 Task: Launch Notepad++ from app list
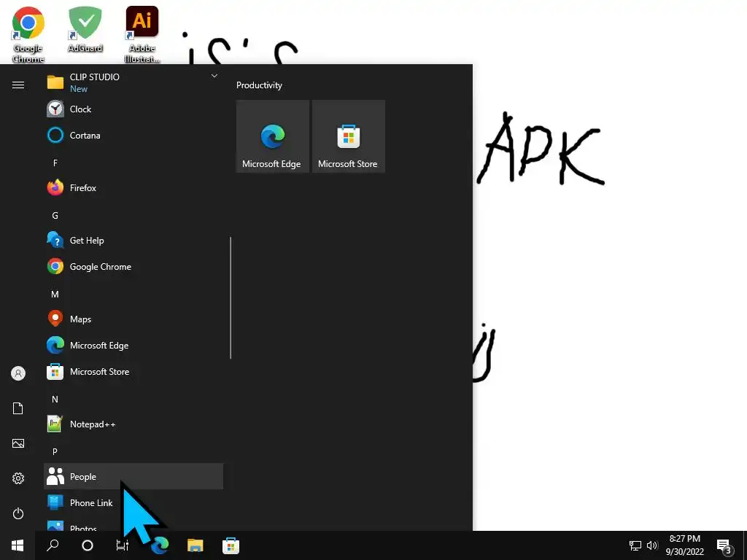pos(133,424)
